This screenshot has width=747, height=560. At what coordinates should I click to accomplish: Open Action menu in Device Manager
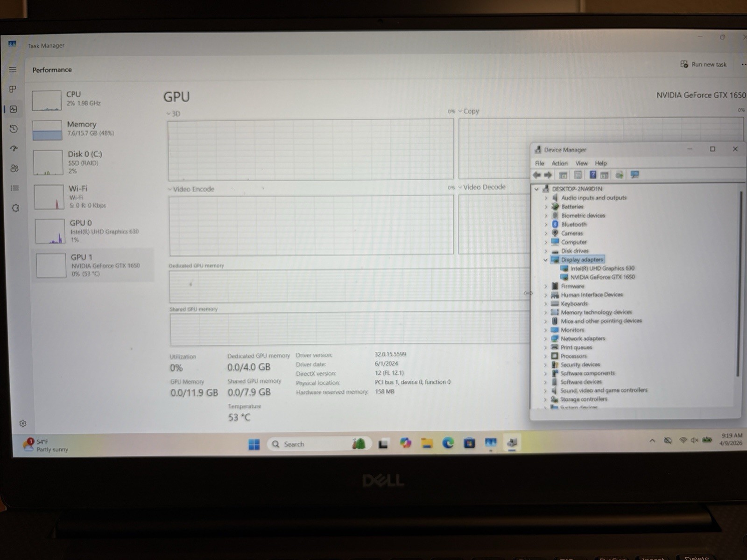[x=559, y=163]
